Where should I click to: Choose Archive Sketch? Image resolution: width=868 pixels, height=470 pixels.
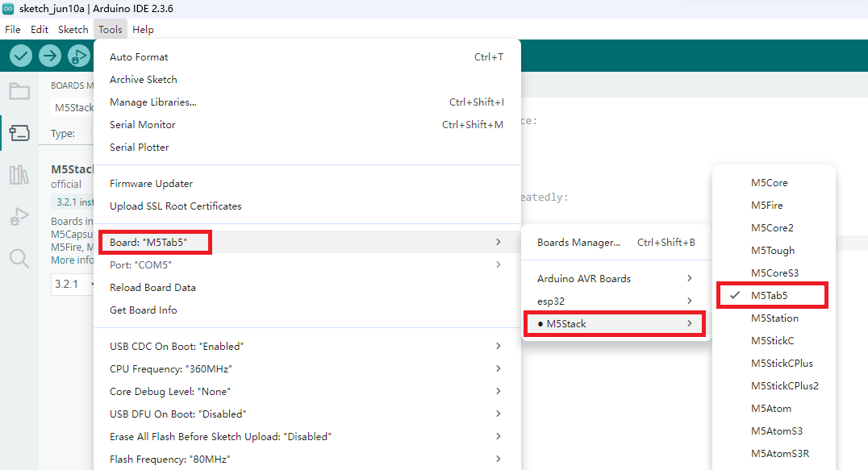click(307, 80)
